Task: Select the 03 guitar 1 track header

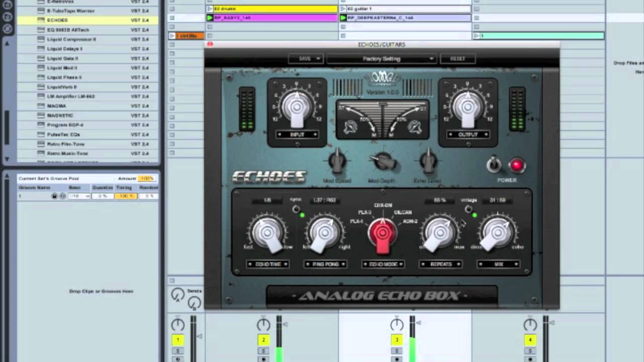Action: [405, 9]
